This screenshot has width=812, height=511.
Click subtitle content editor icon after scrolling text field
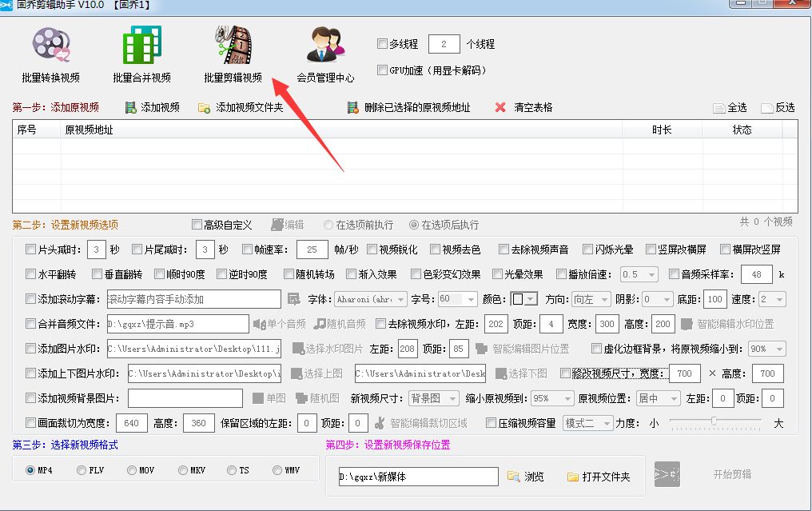point(293,299)
